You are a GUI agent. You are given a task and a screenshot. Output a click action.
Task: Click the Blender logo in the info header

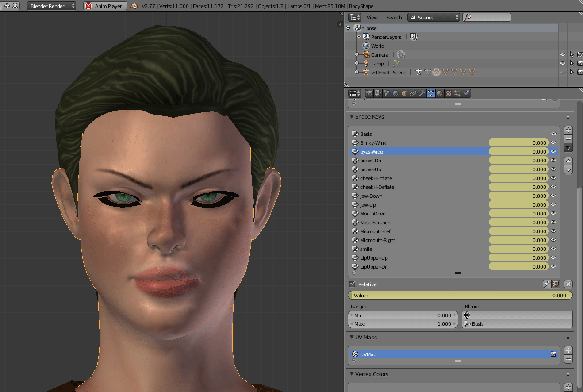pyautogui.click(x=134, y=6)
